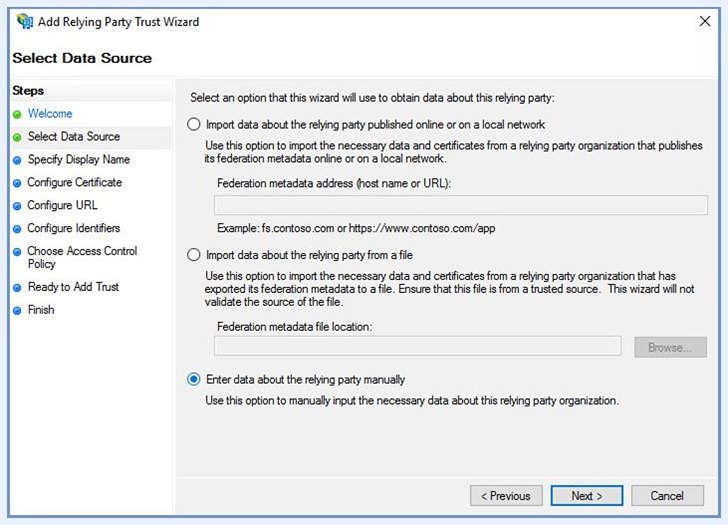This screenshot has width=728, height=525.
Task: Choose enter relying party data manually option
Action: [194, 380]
